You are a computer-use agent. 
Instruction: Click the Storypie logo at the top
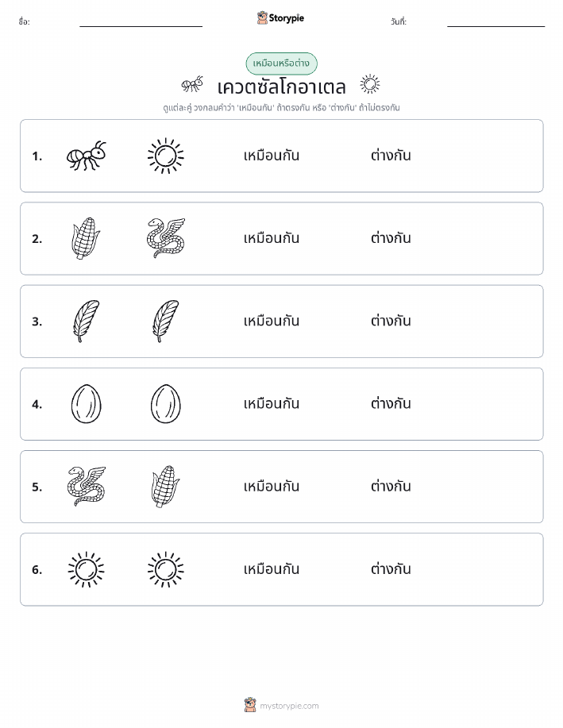(280, 18)
